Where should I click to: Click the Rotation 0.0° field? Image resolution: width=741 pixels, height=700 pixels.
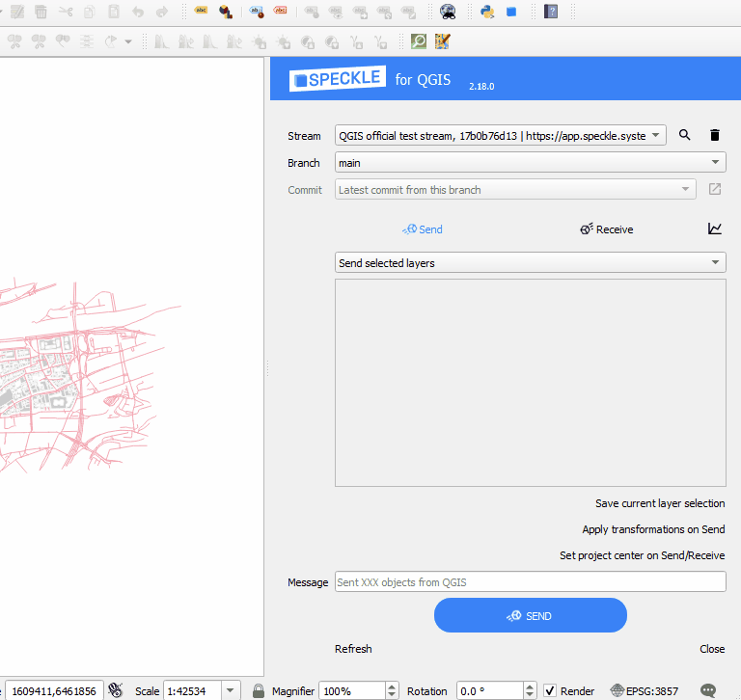coord(489,690)
